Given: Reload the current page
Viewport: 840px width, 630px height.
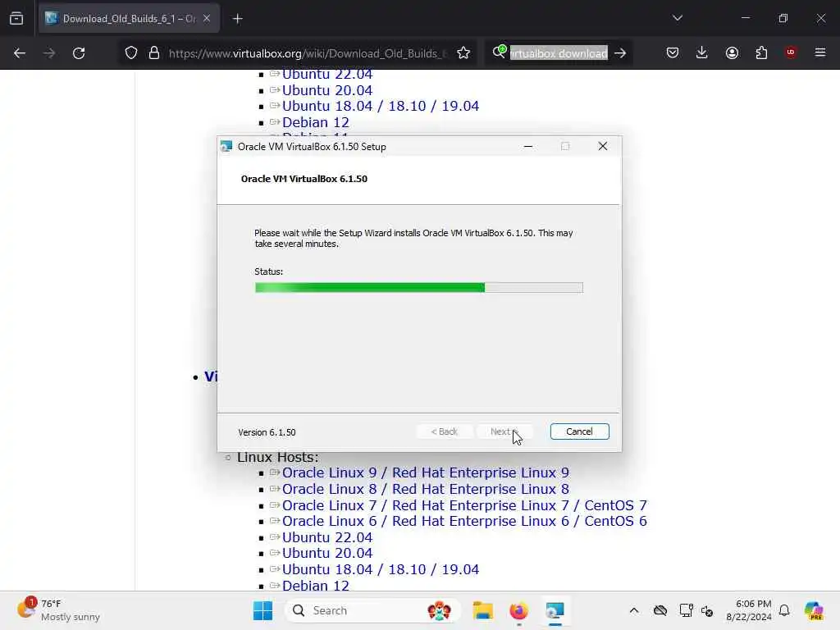Looking at the screenshot, I should [x=79, y=53].
